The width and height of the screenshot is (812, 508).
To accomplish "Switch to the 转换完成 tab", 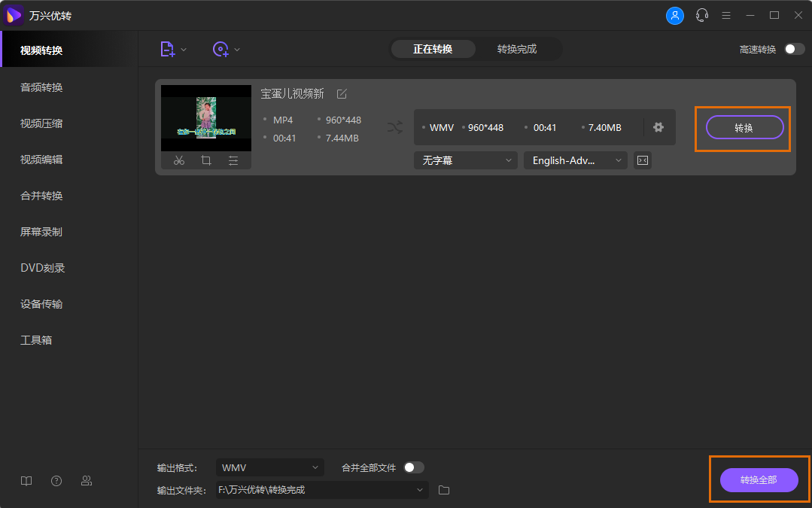I will coord(517,49).
